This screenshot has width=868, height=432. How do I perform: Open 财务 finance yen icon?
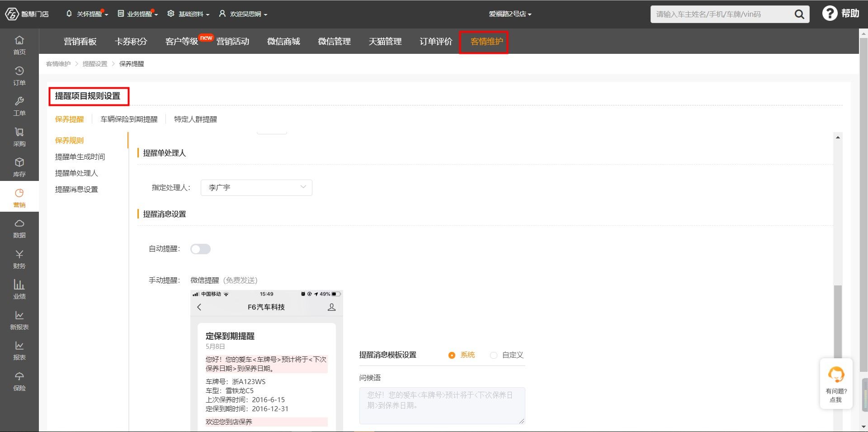click(19, 259)
